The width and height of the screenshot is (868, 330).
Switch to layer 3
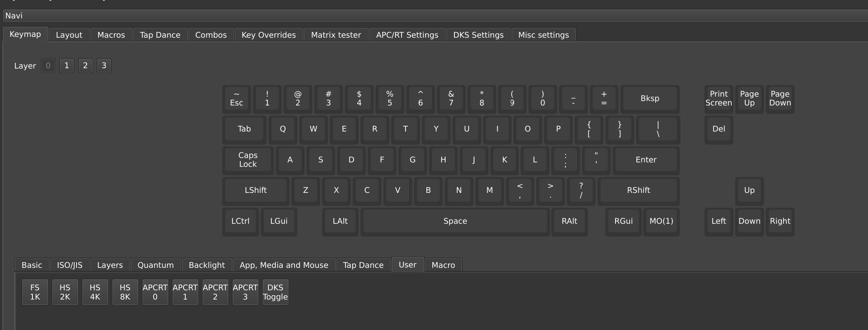(104, 65)
